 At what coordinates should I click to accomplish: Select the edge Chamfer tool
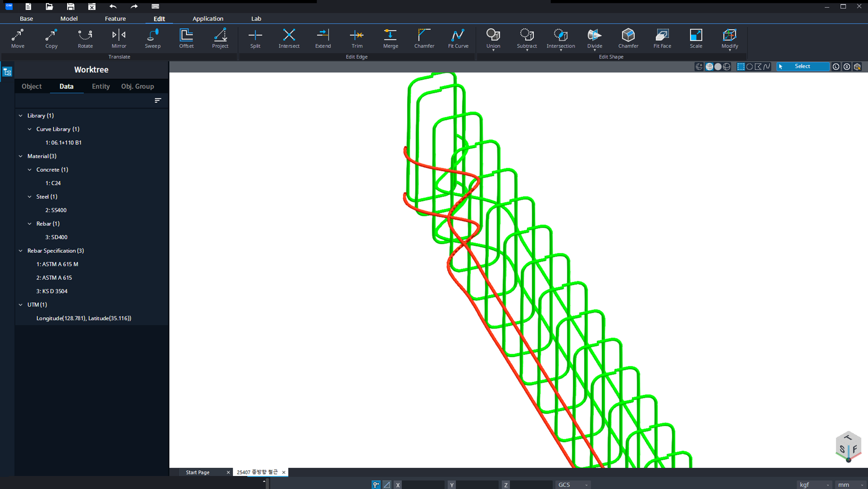pos(424,38)
